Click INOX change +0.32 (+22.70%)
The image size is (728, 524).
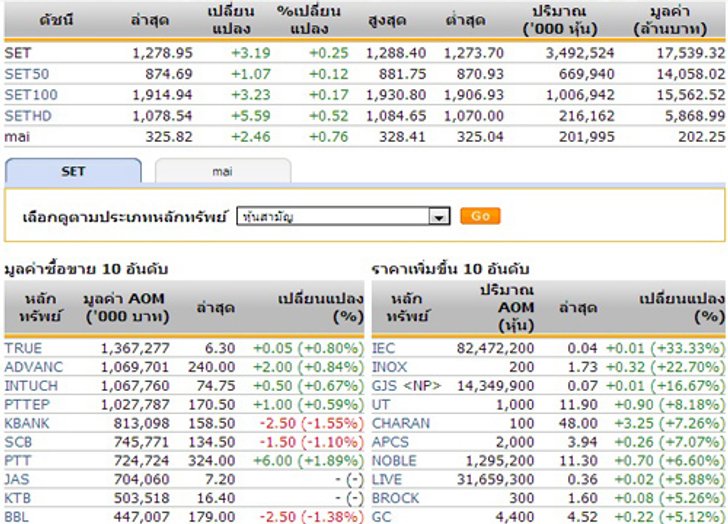tap(665, 367)
